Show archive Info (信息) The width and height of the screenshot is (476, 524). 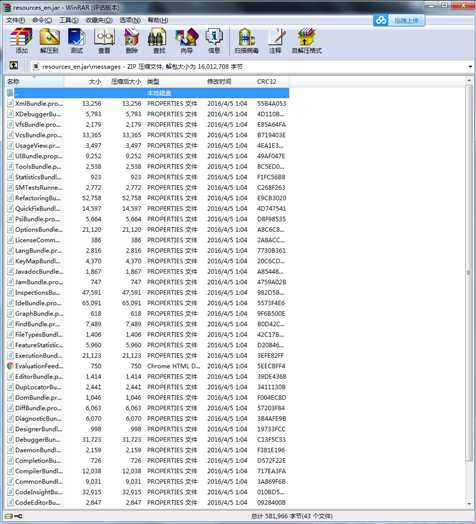click(214, 40)
